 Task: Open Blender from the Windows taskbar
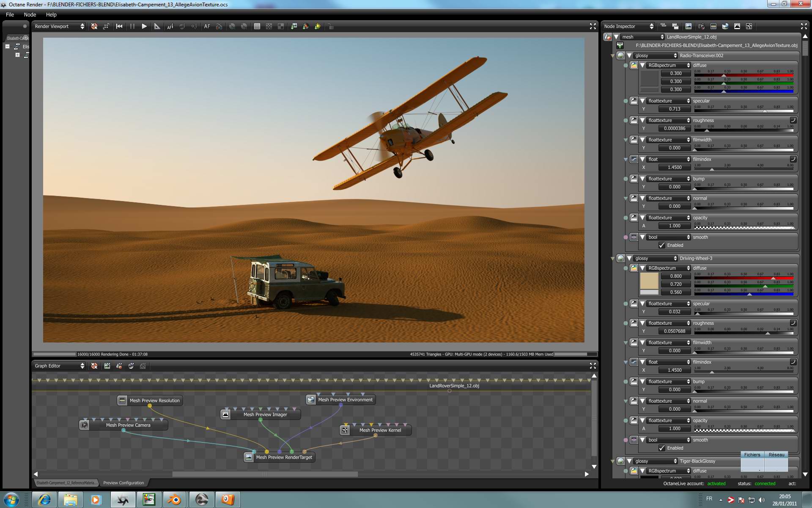tap(175, 500)
